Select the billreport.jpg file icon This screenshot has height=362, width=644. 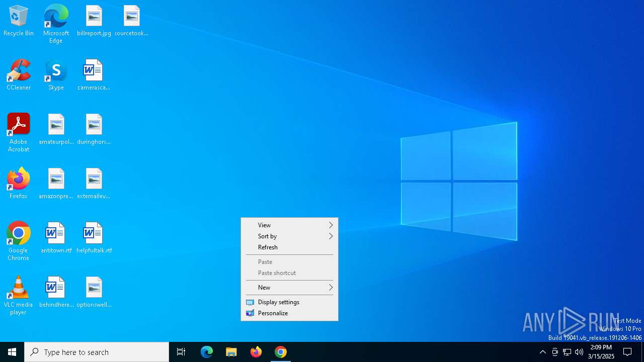pyautogui.click(x=94, y=21)
